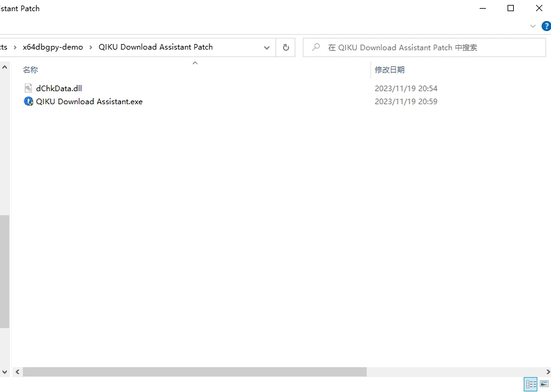Click the search box for this folder
Image resolution: width=551 pixels, height=392 pixels.
tap(424, 47)
